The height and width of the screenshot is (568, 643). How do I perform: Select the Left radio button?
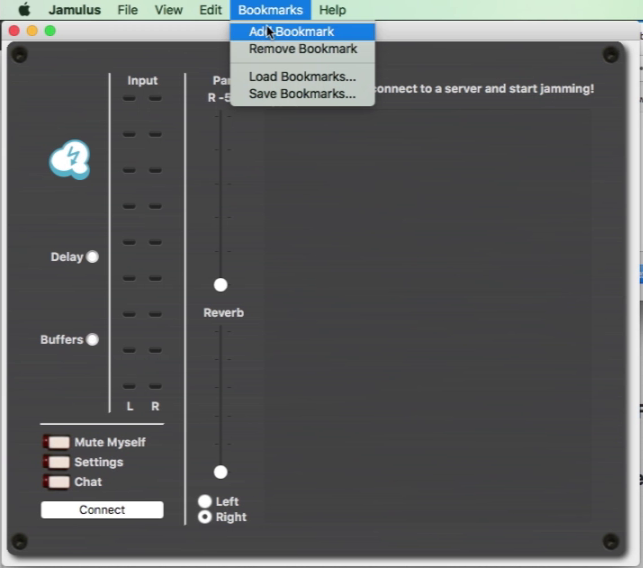tap(205, 501)
